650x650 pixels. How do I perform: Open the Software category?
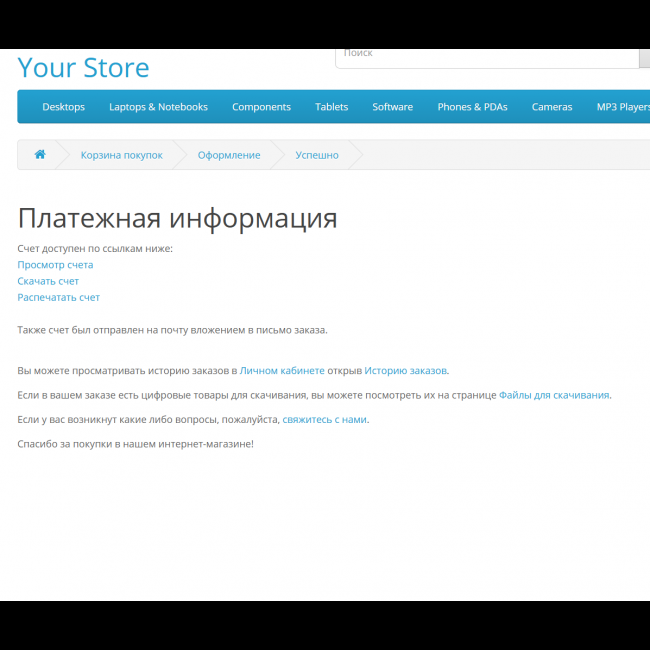(392, 107)
